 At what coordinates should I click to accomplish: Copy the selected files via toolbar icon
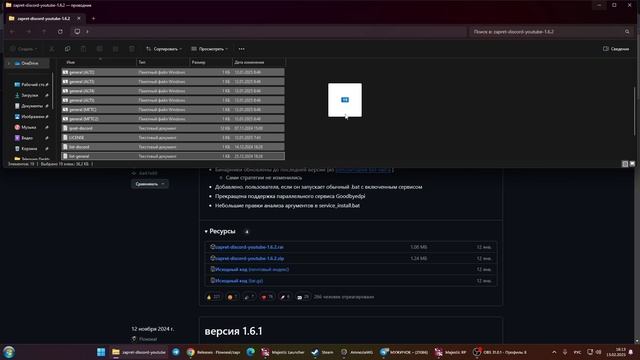coord(67,49)
